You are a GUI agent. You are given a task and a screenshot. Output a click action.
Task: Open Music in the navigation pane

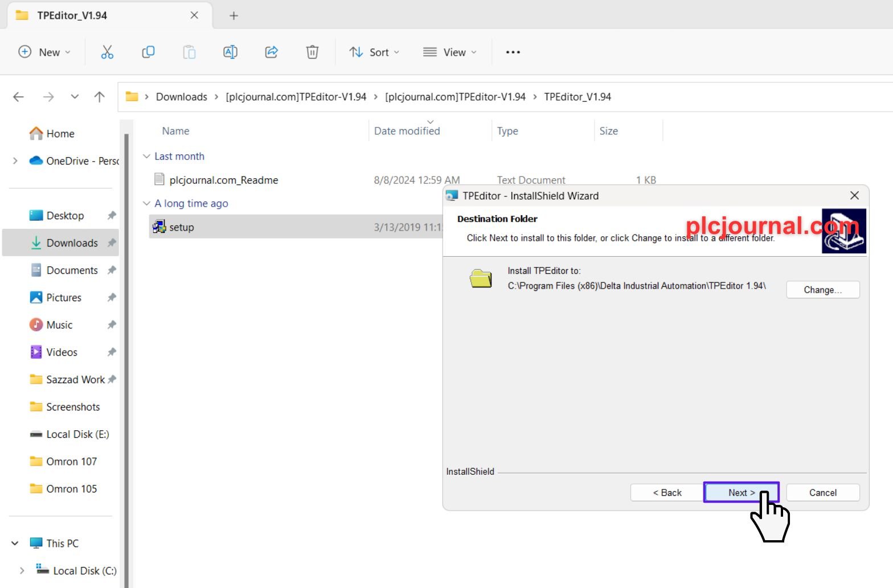[59, 324]
